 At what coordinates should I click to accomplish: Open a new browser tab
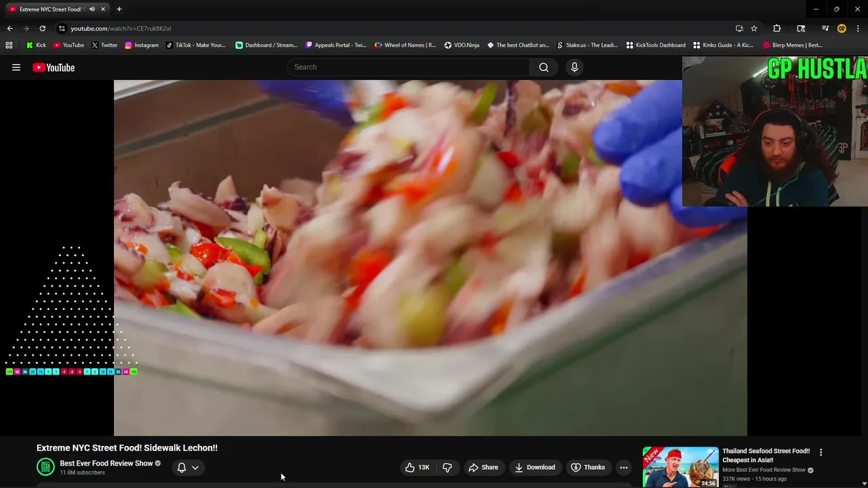click(119, 9)
